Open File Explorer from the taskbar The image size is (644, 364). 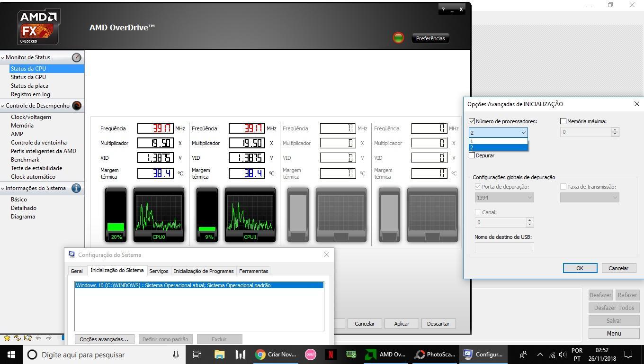point(219,355)
